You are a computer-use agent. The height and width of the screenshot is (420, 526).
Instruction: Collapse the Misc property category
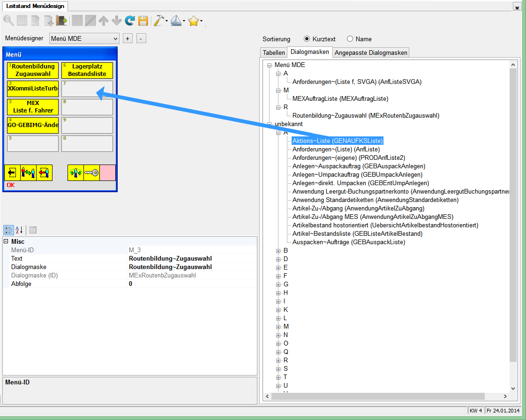[x=6, y=241]
